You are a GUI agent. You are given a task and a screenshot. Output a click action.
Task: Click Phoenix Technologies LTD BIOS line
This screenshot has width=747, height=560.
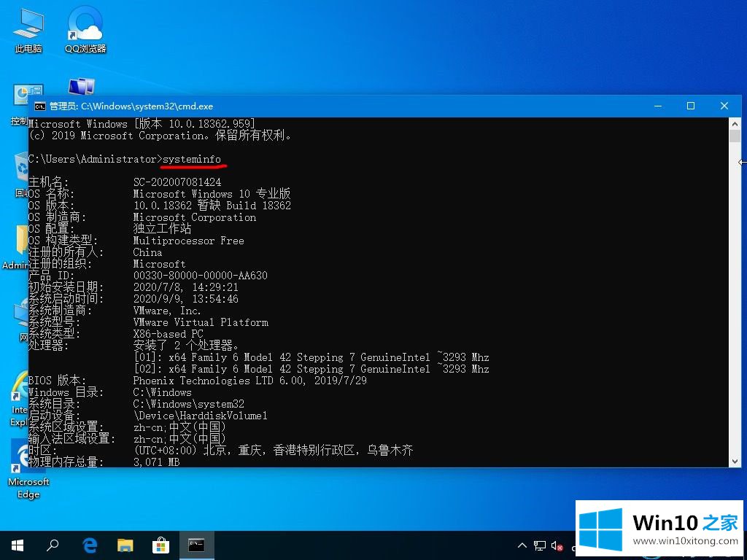click(x=250, y=381)
